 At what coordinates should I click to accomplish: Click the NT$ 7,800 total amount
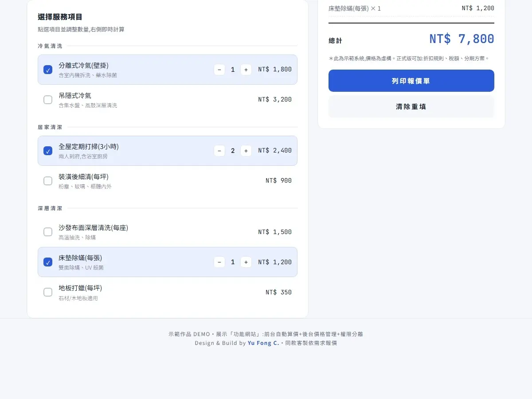tap(462, 39)
